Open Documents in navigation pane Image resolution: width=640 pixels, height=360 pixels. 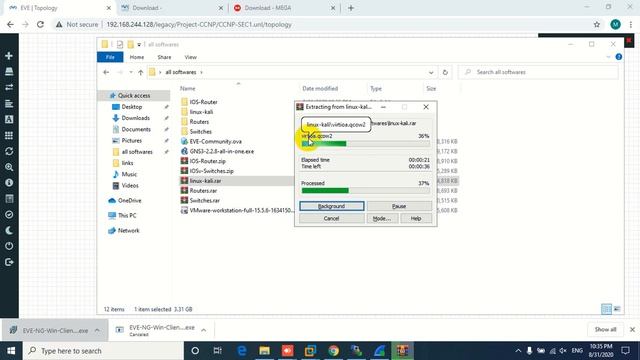point(136,129)
